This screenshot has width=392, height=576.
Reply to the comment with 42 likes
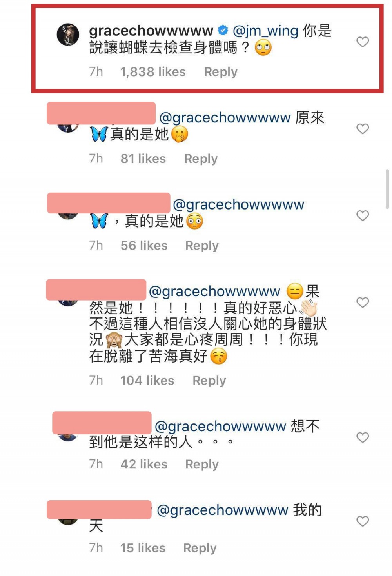[202, 464]
